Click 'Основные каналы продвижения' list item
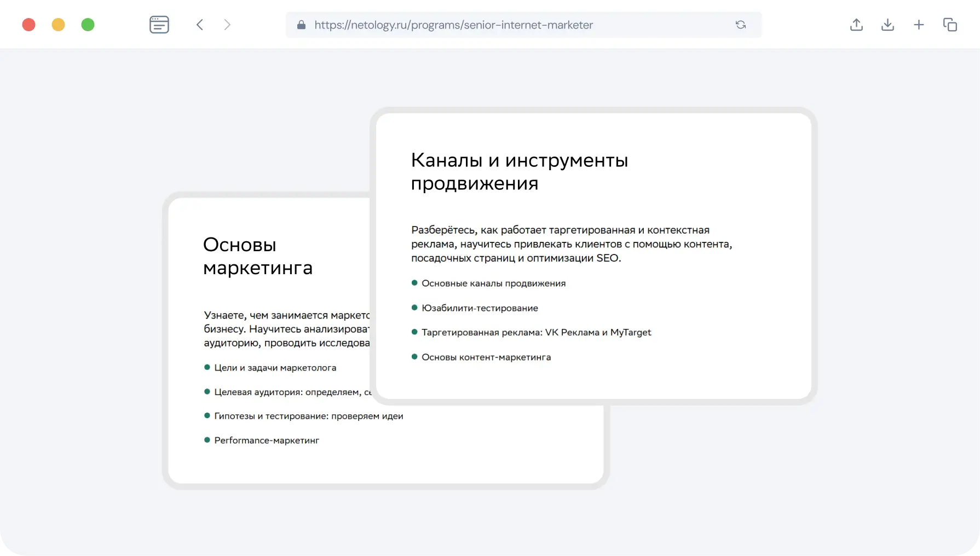 click(x=493, y=283)
